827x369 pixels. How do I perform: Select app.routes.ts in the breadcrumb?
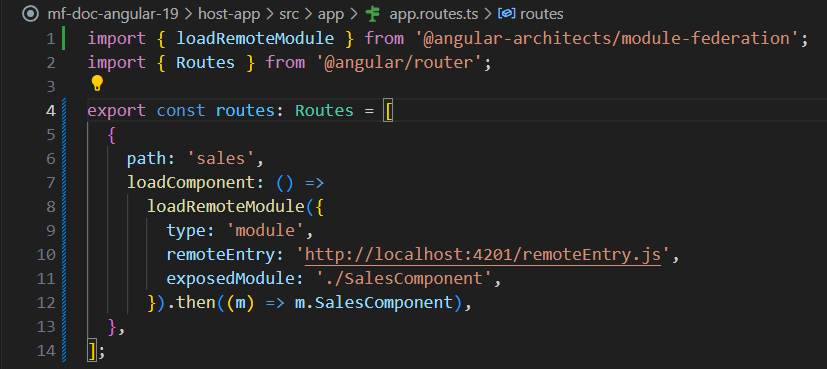(x=434, y=14)
